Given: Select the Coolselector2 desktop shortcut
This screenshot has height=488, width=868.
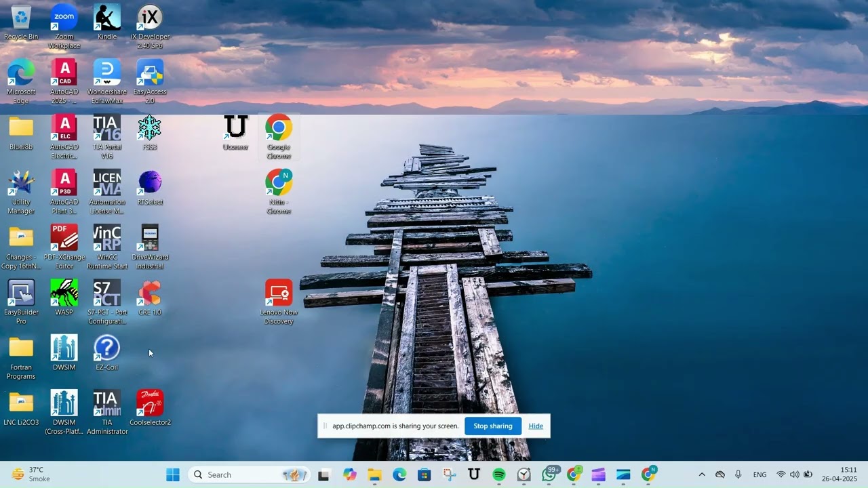Looking at the screenshot, I should [150, 409].
